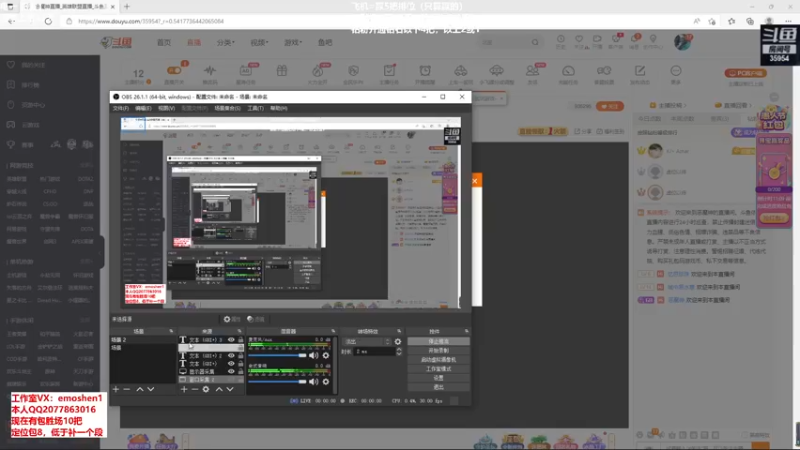800x450 pixels.
Task: Move the selected scene up in the list
Action: (139, 389)
